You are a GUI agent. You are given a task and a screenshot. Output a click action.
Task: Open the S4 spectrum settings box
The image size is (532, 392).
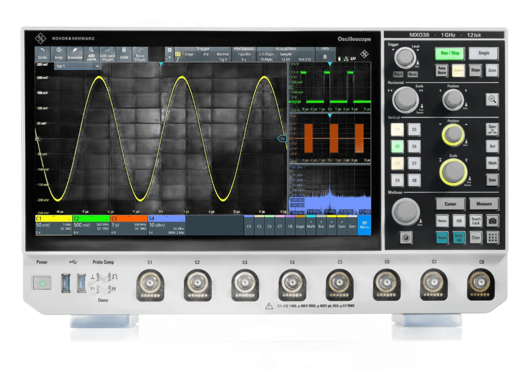pyautogui.click(x=166, y=225)
